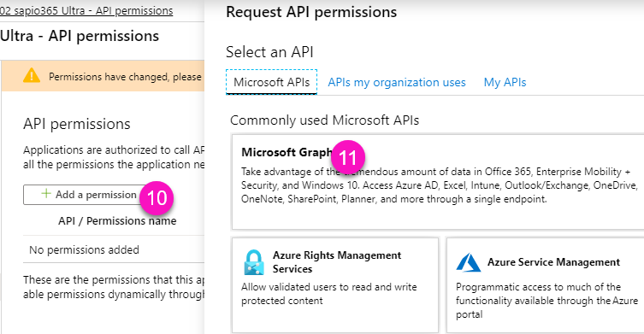This screenshot has height=334, width=644.
Task: Choose the Azure Service Management card
Action: click(545, 285)
